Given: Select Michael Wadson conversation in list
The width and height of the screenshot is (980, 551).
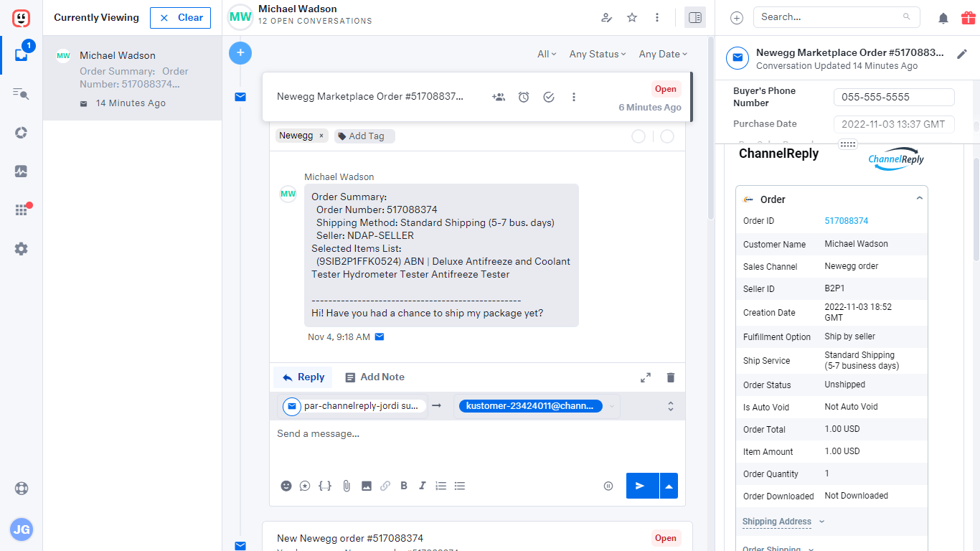Looking at the screenshot, I should point(133,78).
